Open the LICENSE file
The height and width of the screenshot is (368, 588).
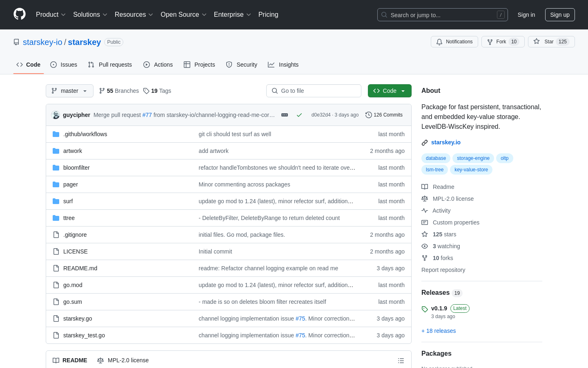coord(76,251)
